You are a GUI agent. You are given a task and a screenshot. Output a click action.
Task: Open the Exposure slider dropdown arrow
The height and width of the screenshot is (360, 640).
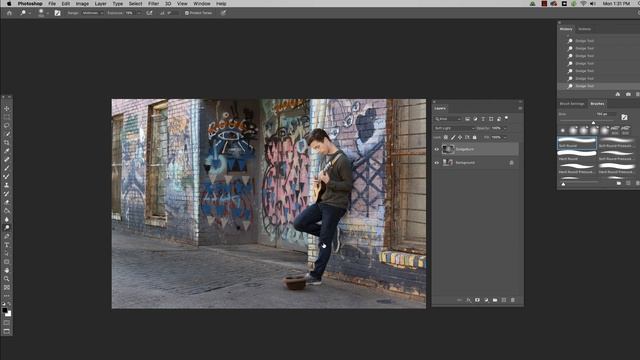click(139, 13)
